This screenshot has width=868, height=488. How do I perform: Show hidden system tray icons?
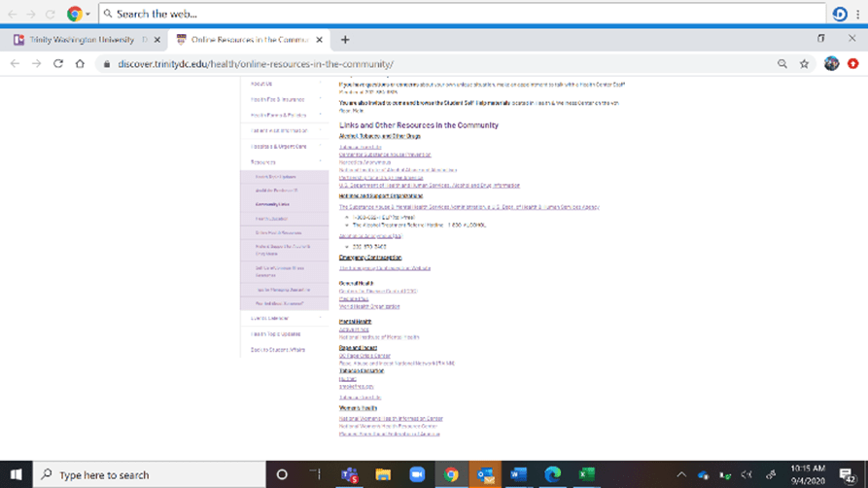(x=681, y=474)
